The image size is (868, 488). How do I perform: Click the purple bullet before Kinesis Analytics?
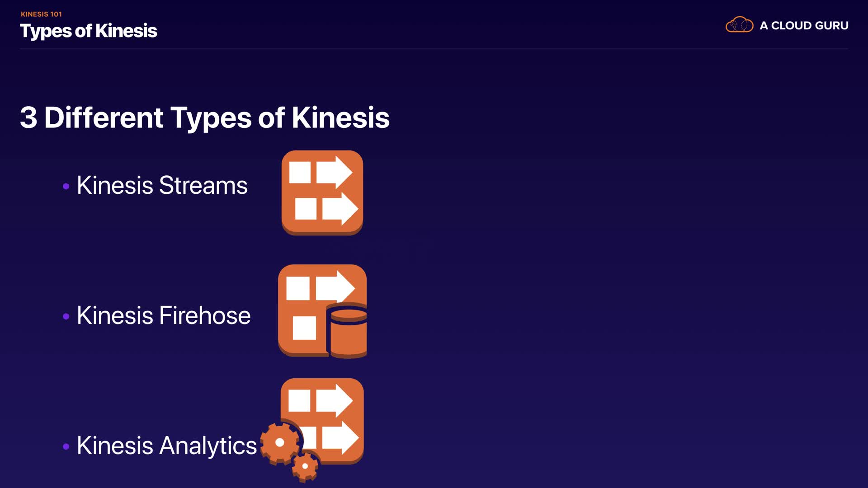[66, 446]
